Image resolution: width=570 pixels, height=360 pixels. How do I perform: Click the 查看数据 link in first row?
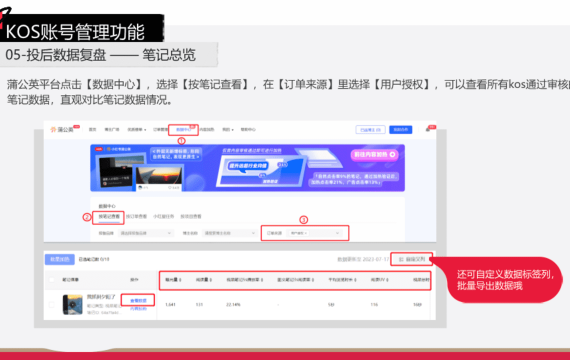[x=138, y=301]
